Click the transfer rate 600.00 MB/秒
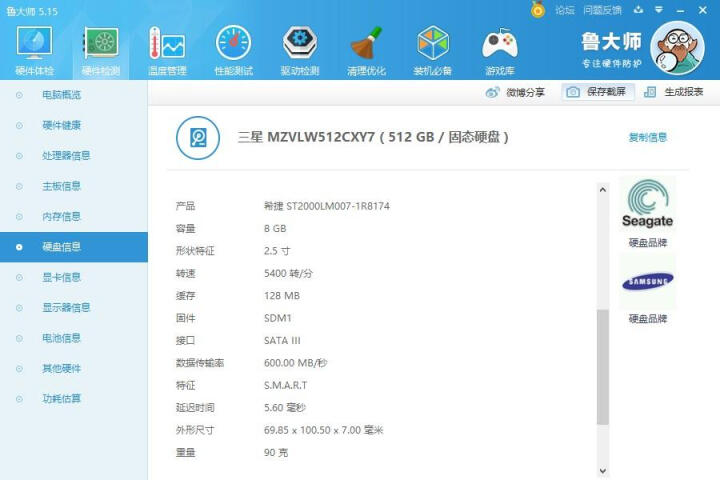Viewport: 720px width, 480px height. 296,363
